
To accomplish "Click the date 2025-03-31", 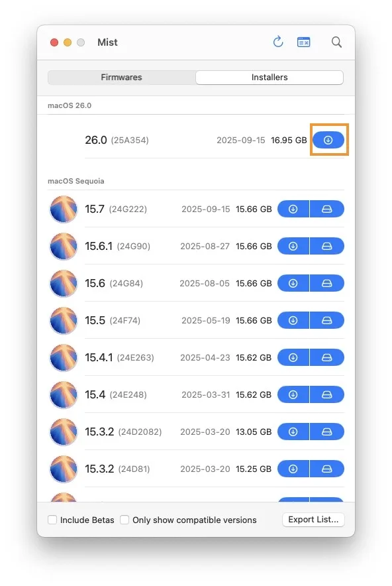I will [x=206, y=394].
